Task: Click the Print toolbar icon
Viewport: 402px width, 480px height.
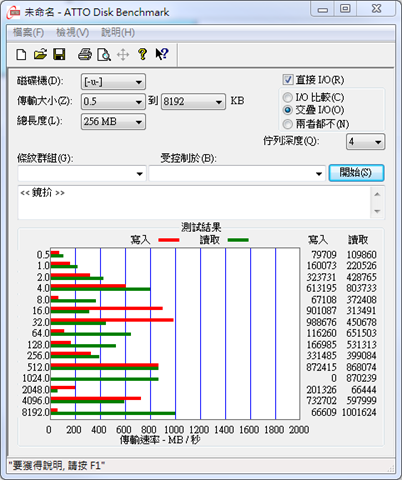Action: click(85, 54)
